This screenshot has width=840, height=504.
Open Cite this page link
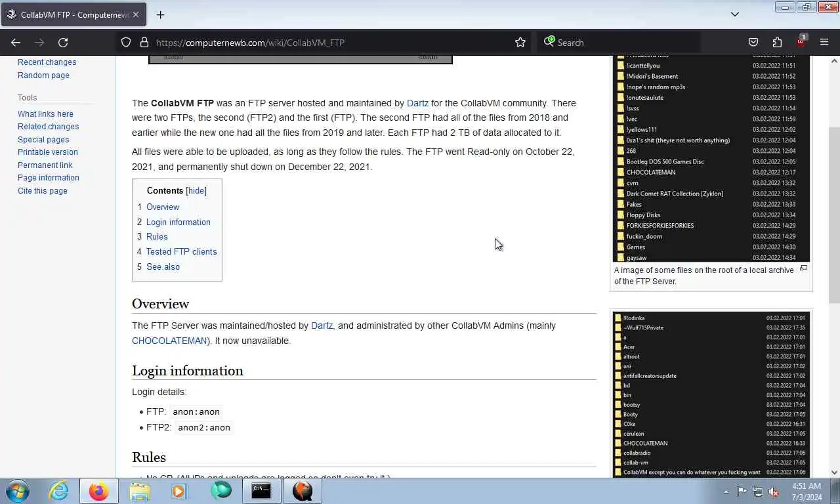42,191
